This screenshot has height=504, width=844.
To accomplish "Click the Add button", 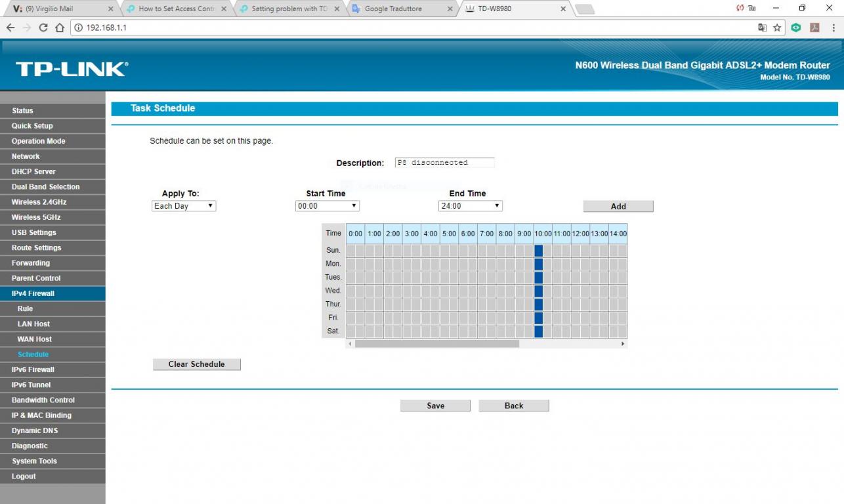I will pyautogui.click(x=618, y=206).
